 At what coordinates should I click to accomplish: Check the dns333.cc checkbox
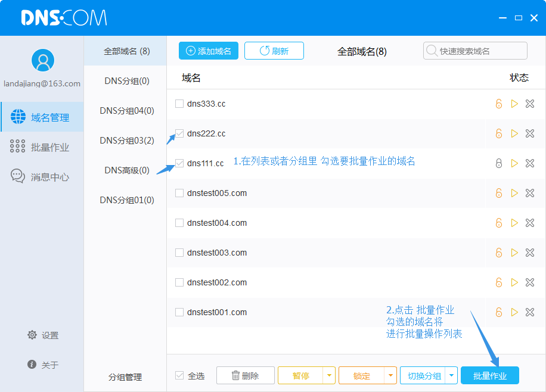(x=179, y=104)
